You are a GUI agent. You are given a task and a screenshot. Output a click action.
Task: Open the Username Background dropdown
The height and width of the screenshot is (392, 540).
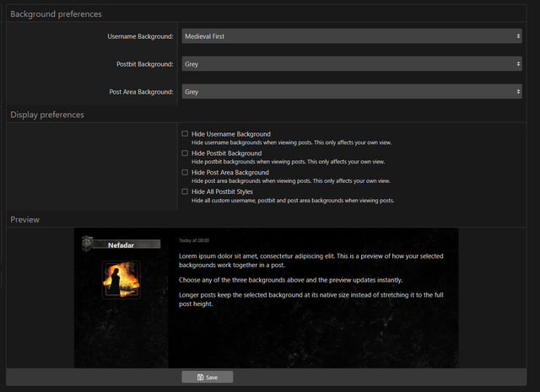click(352, 36)
